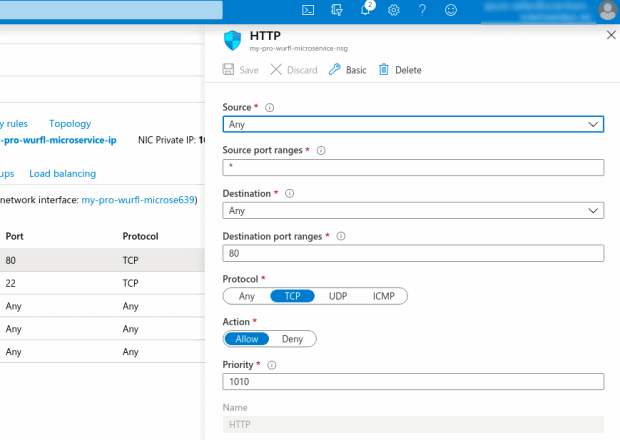Viewport: 620px width, 440px height.
Task: Show info for Priority field
Action: [272, 365]
